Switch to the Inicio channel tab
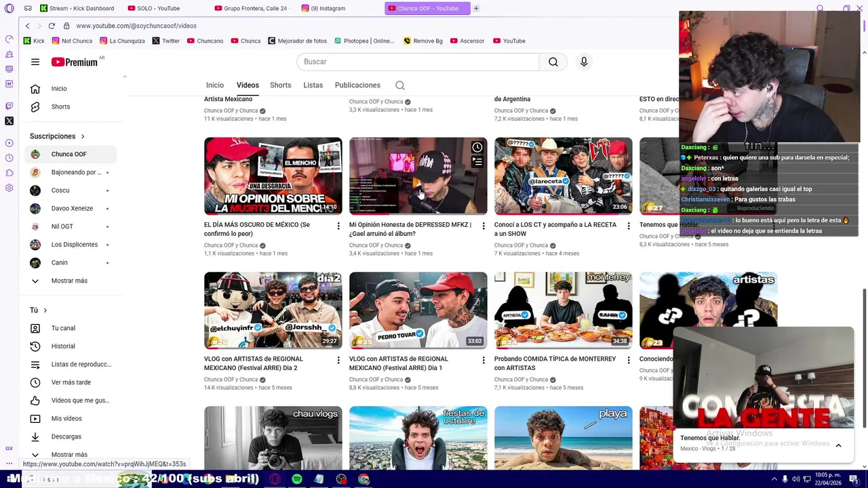 [215, 85]
